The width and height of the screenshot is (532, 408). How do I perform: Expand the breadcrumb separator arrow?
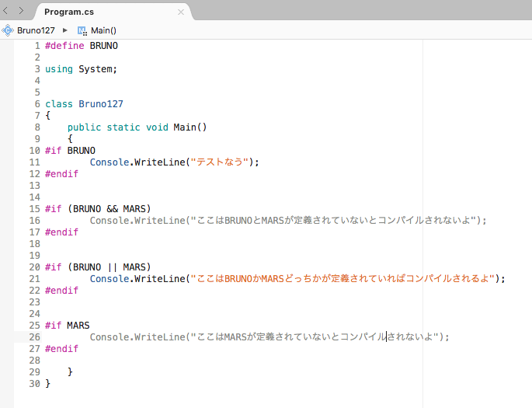64,30
